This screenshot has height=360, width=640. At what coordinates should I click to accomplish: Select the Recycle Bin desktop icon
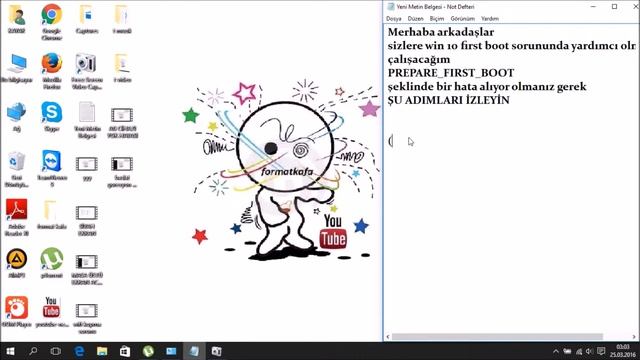click(x=16, y=168)
